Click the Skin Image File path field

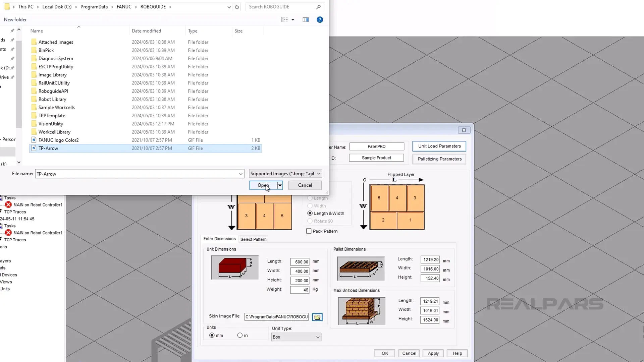[x=276, y=317]
